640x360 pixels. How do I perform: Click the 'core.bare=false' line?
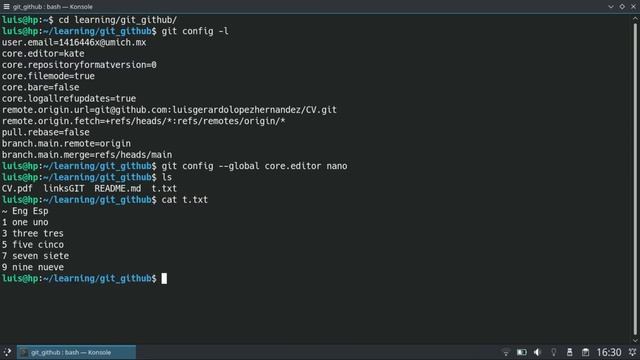tap(40, 87)
